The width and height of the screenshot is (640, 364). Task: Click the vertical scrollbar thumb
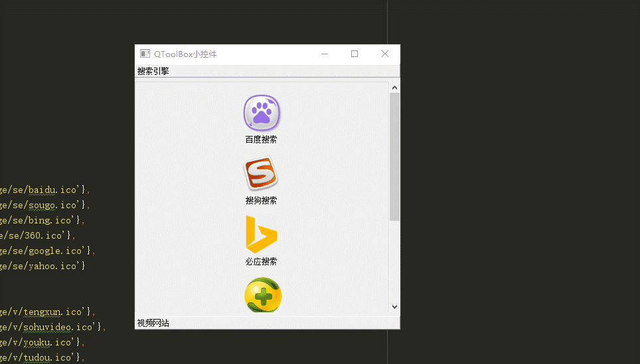[x=394, y=157]
